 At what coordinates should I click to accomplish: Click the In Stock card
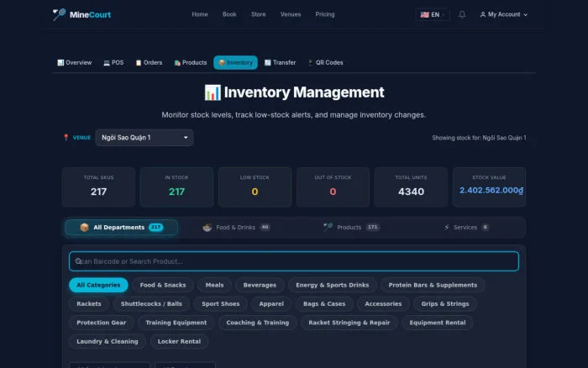[x=176, y=187]
